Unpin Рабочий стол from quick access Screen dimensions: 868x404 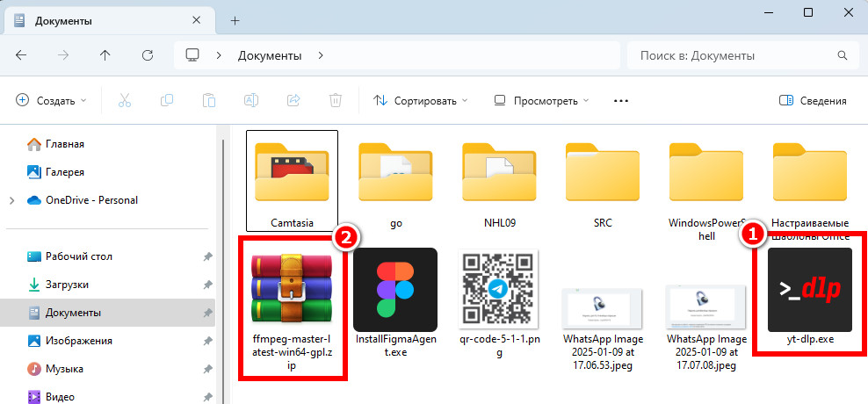pyautogui.click(x=207, y=256)
